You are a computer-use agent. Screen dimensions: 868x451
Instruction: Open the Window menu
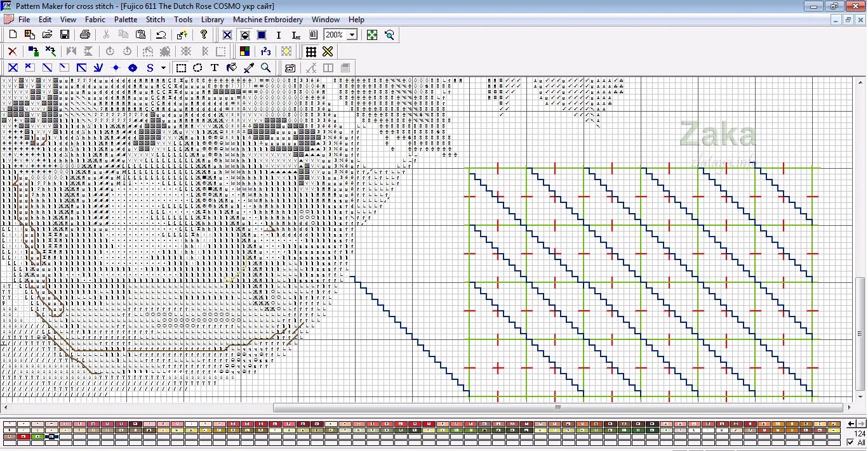coord(326,20)
